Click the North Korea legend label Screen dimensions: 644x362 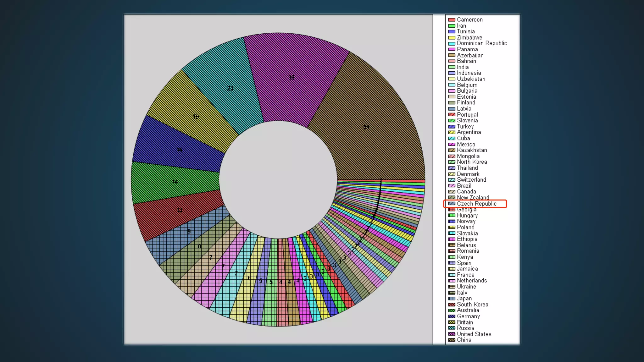[472, 162]
